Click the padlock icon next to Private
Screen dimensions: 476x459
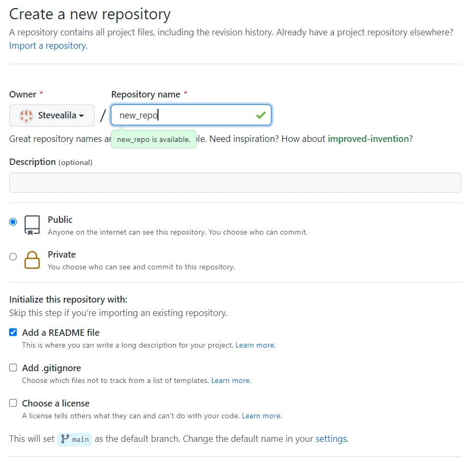(32, 260)
